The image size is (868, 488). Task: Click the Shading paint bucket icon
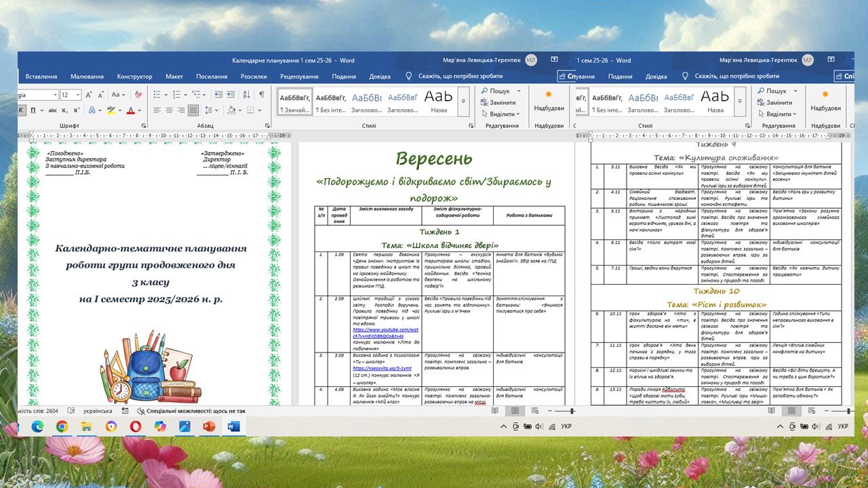[231, 110]
